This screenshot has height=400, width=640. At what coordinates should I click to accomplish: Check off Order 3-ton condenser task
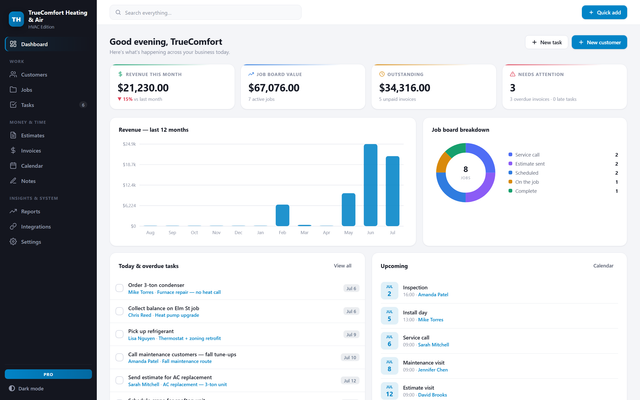click(x=119, y=288)
